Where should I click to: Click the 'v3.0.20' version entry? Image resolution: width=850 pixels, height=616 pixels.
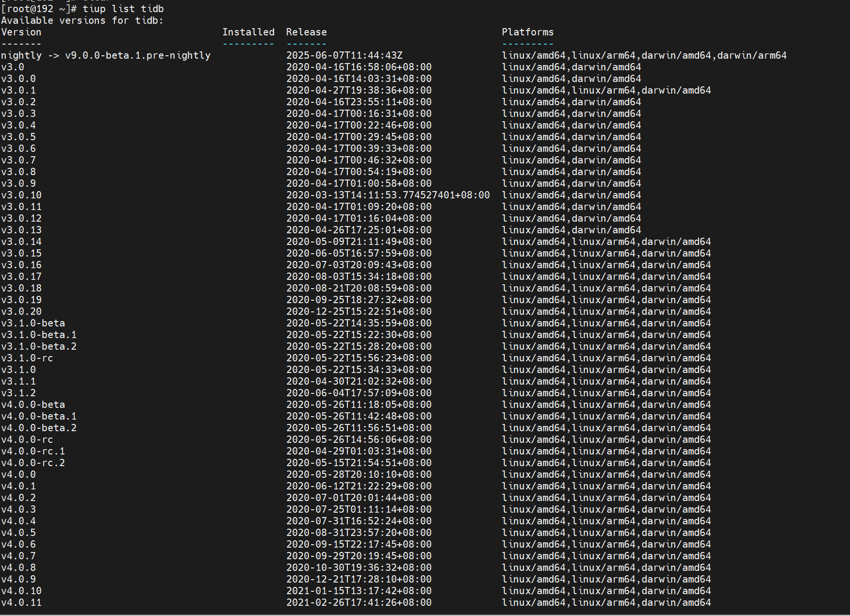21,311
